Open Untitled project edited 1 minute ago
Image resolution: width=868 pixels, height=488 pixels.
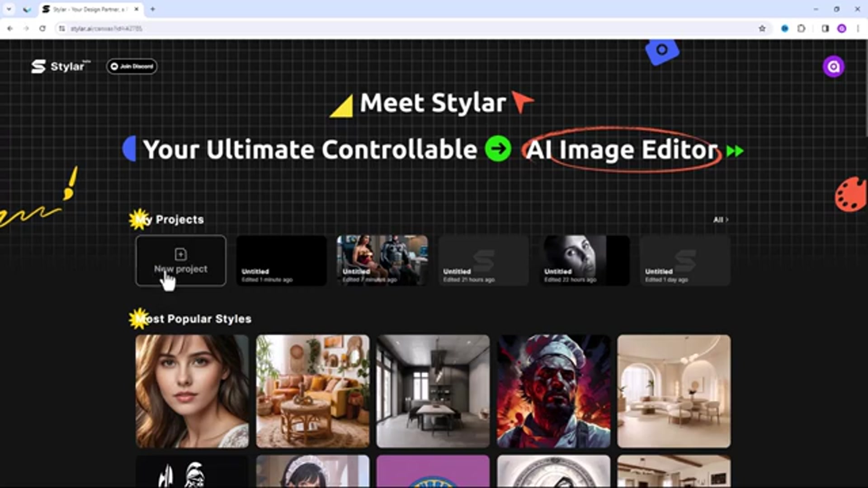click(x=281, y=260)
